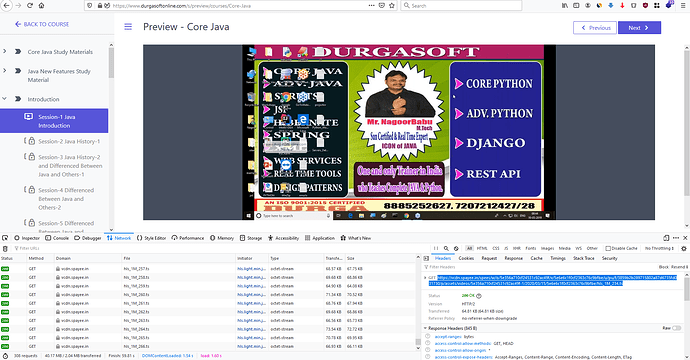Enable the Disable Cache checkbox
This screenshot has height=360, width=690.
pos(608,248)
